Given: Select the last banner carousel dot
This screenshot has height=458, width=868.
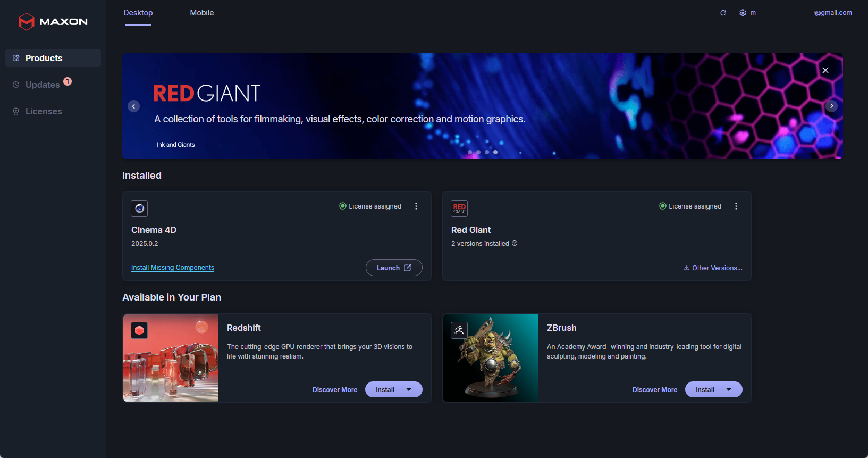Looking at the screenshot, I should tap(495, 152).
